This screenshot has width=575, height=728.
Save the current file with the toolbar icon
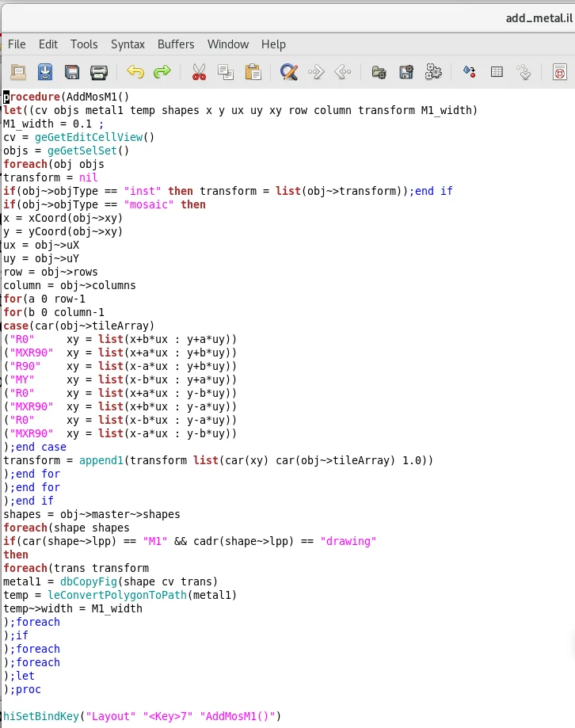(45, 72)
